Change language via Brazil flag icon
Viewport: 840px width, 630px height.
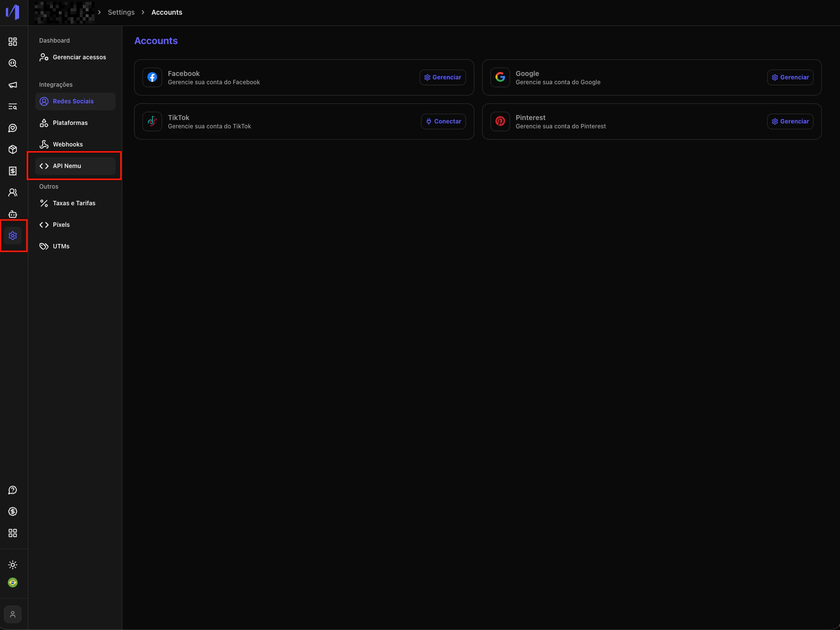[13, 582]
